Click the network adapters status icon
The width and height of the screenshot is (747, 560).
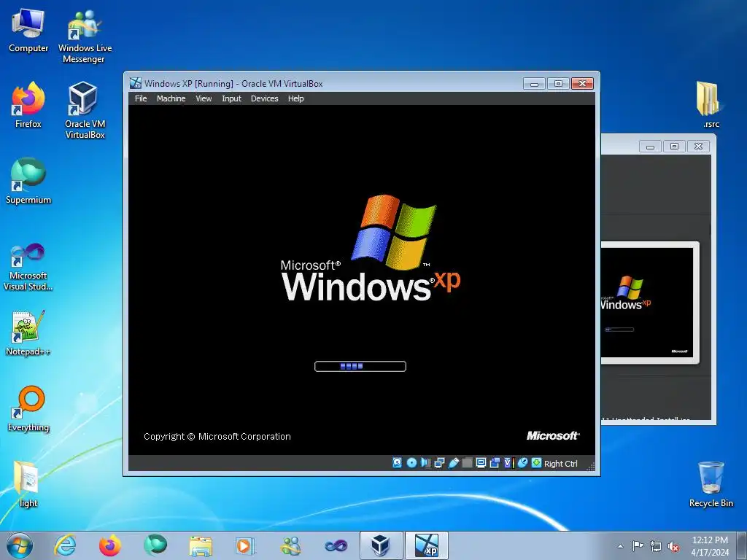tap(439, 463)
